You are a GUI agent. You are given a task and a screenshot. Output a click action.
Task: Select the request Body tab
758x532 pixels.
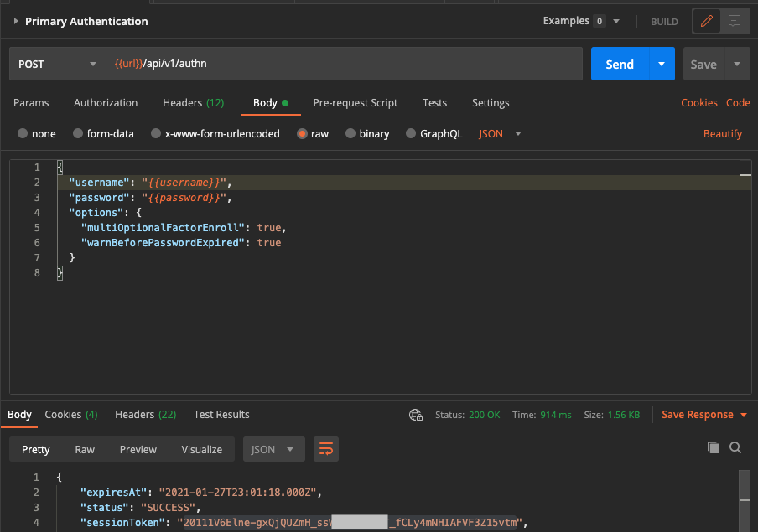pyautogui.click(x=270, y=103)
